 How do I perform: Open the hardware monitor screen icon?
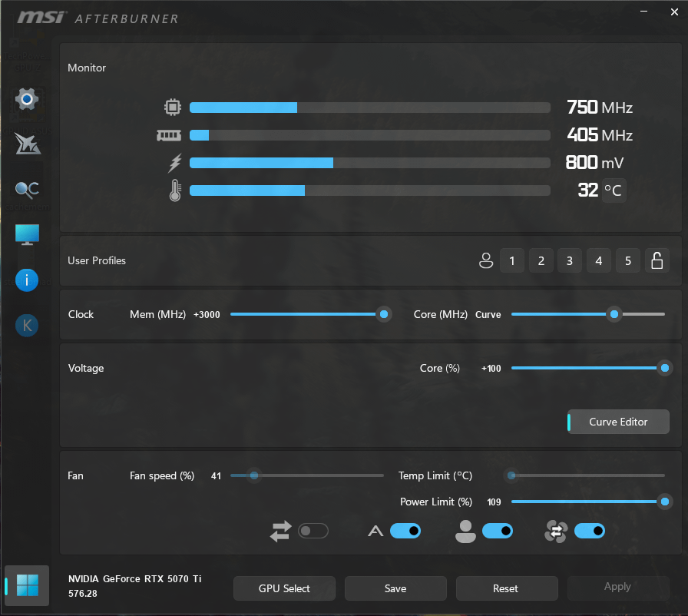pos(27,235)
